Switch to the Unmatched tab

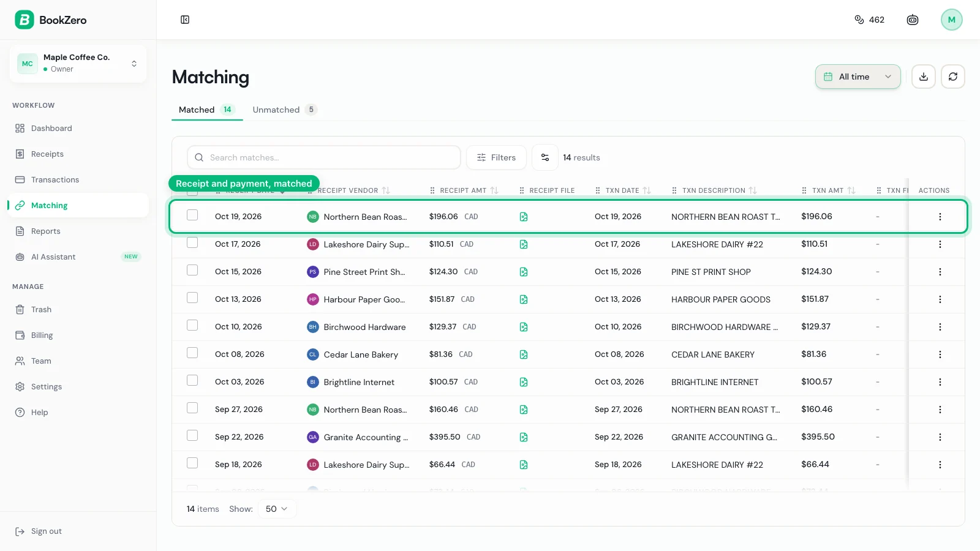click(x=285, y=110)
